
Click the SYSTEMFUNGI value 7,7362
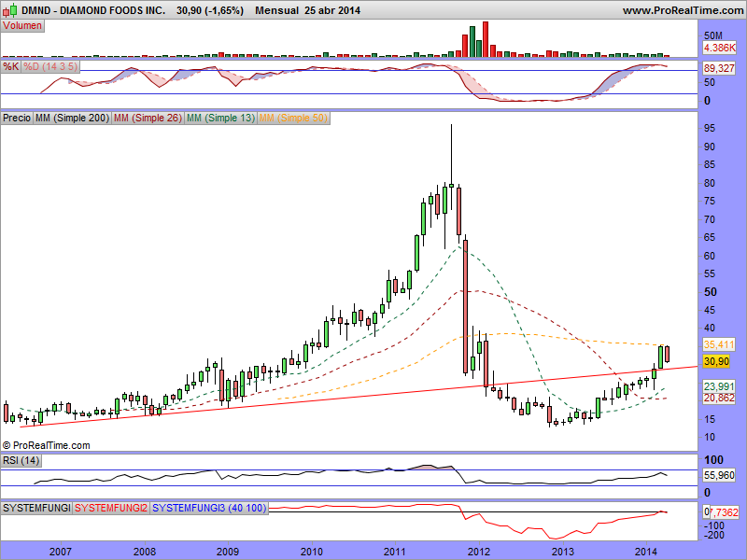[x=723, y=511]
